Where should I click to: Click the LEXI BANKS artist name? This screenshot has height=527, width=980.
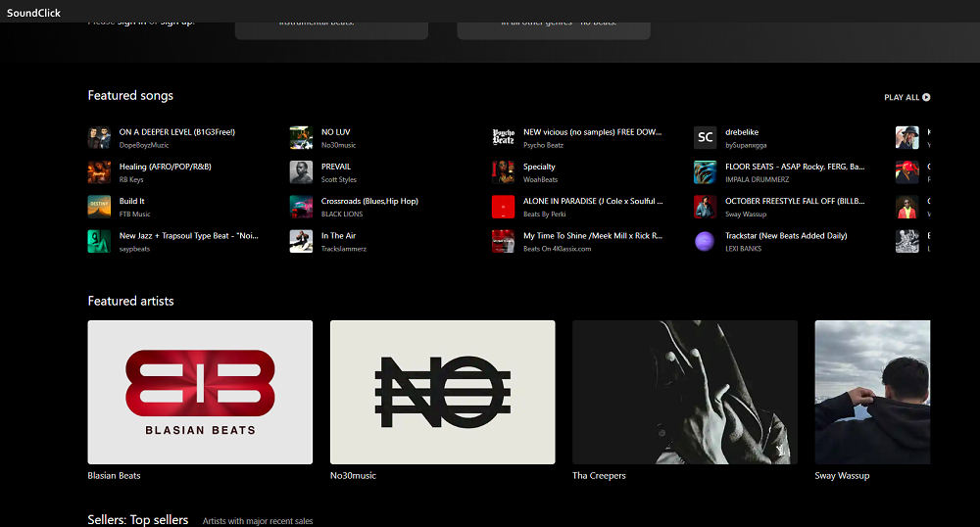point(743,249)
